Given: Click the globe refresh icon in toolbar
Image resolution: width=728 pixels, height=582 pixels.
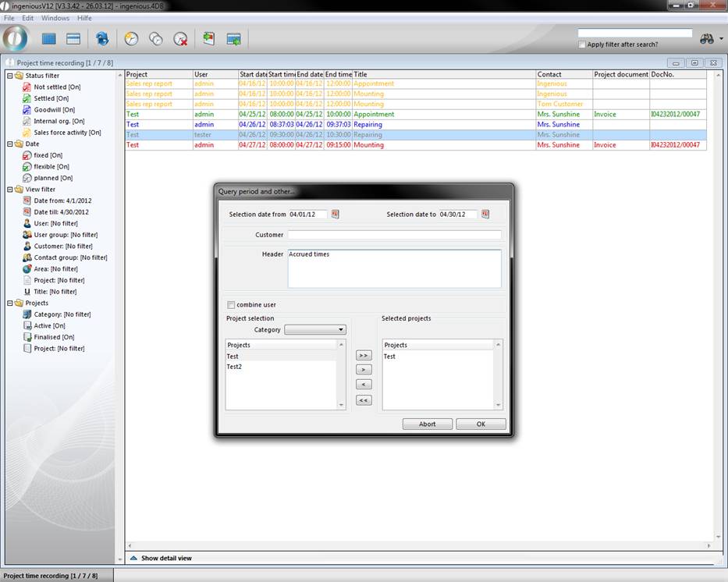Looking at the screenshot, I should [x=102, y=38].
